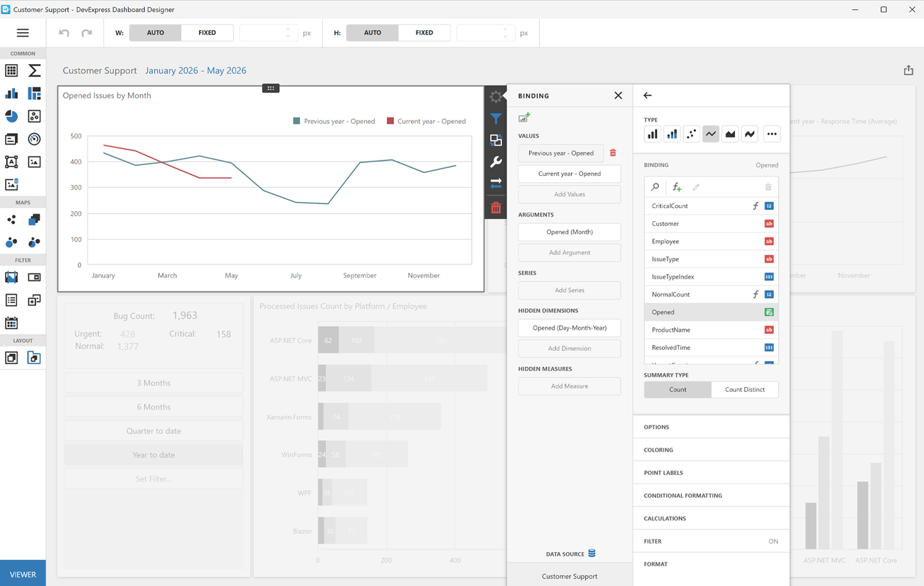Expand the CALCULATIONS section

pos(711,518)
